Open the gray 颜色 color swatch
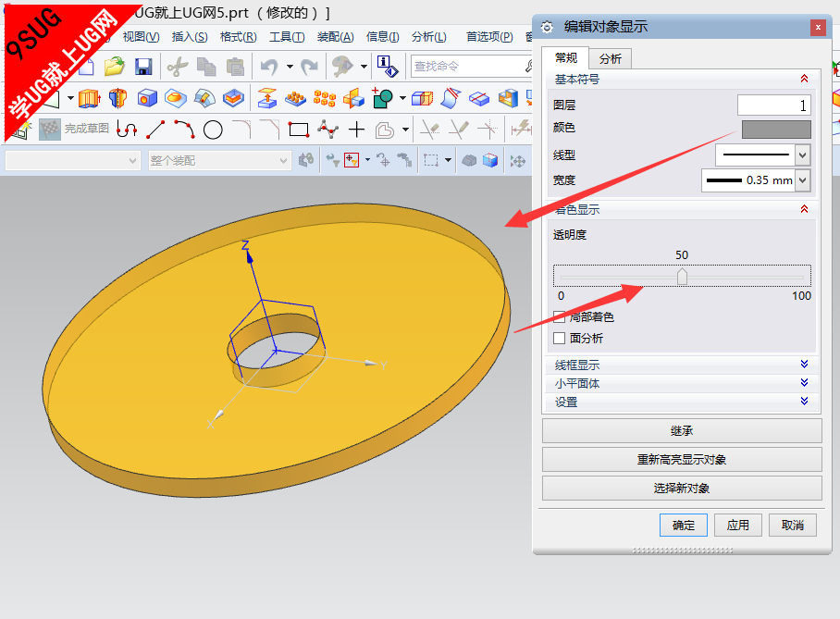 (x=776, y=130)
